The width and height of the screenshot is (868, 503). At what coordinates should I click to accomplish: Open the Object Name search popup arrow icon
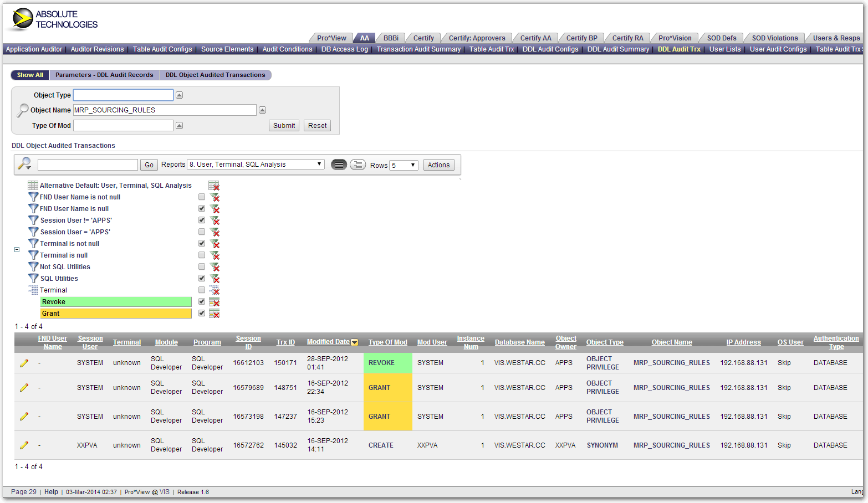[262, 110]
